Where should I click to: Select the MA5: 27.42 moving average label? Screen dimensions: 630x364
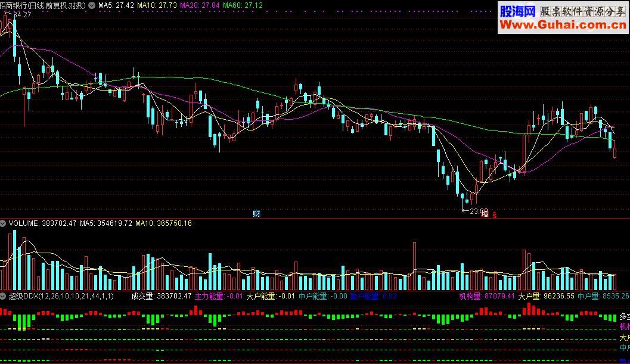tap(116, 5)
